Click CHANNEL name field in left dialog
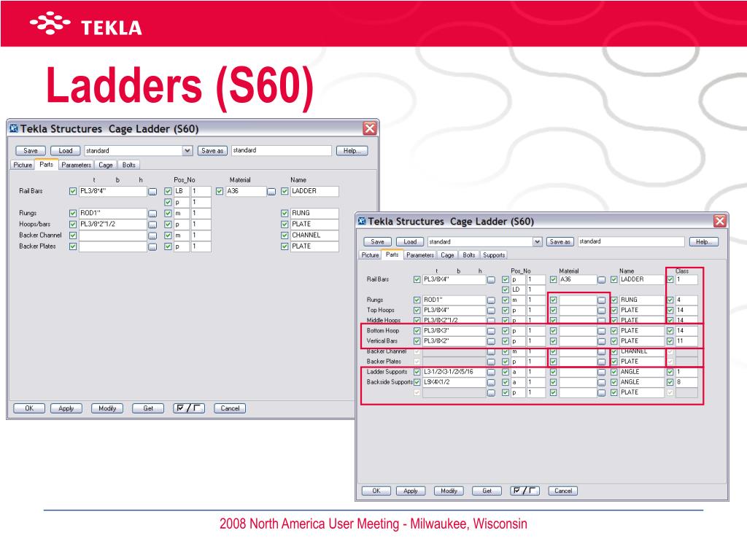 (314, 236)
